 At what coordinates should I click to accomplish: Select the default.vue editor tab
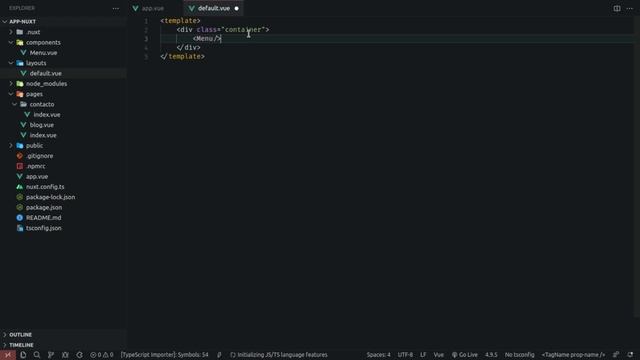tap(213, 8)
